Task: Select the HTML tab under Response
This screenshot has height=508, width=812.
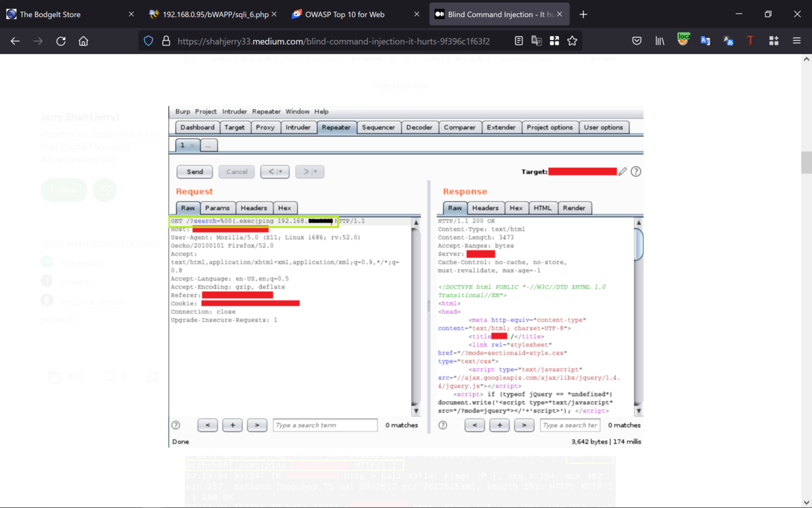Action: click(543, 208)
